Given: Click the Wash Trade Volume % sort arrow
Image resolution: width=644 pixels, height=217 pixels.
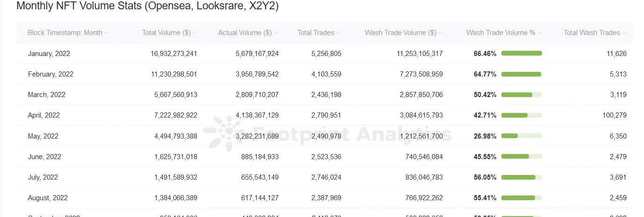Looking at the screenshot, I should click(x=539, y=33).
